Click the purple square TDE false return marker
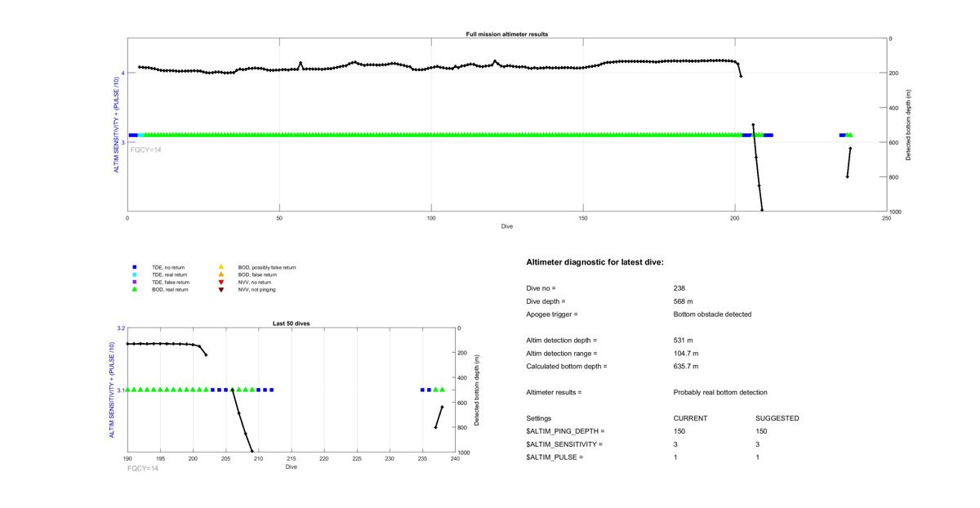980x508 pixels. pyautogui.click(x=134, y=282)
